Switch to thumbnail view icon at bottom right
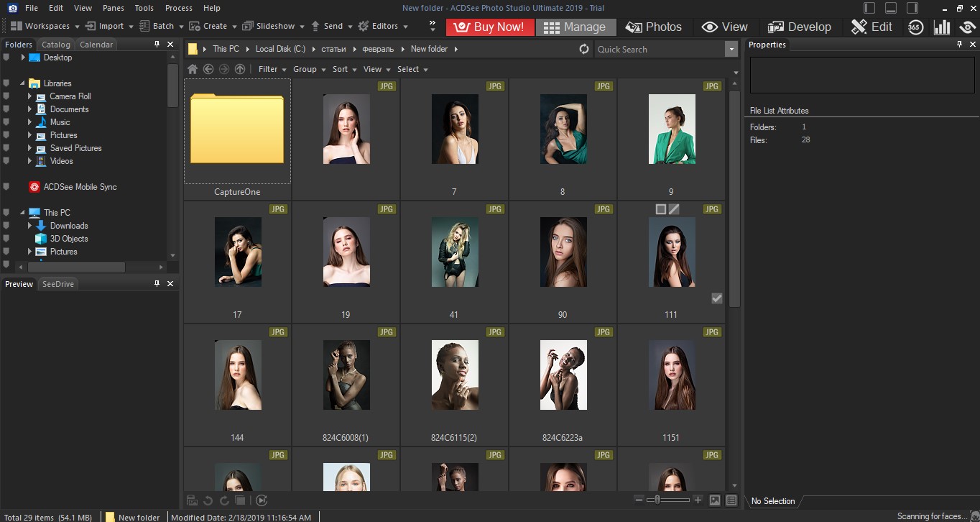This screenshot has height=522, width=980. 714,500
